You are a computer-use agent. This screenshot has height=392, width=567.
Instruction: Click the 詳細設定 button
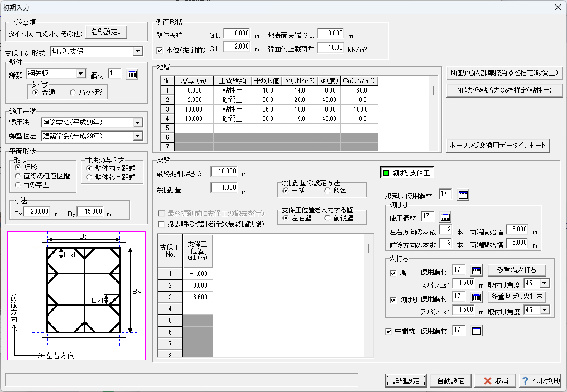click(406, 380)
